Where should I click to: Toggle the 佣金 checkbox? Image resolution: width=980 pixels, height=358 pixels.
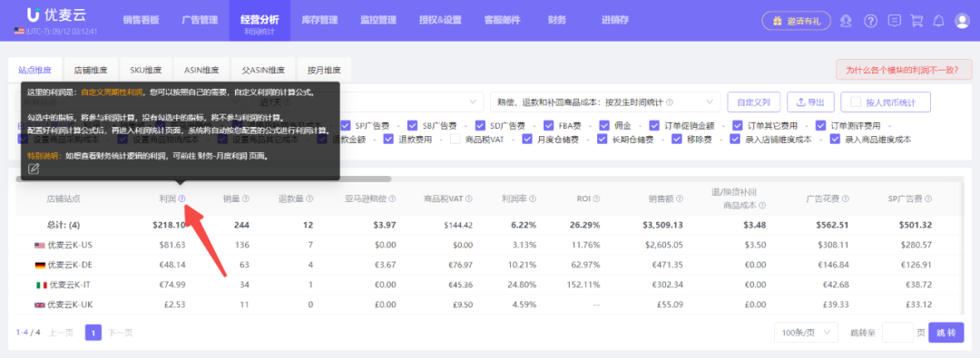(x=603, y=125)
